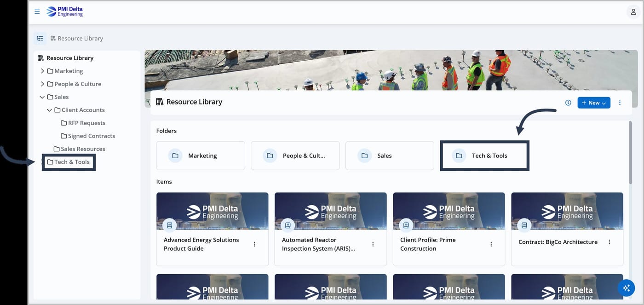Open the Marketing folder card
This screenshot has height=305, width=644.
pos(201,155)
